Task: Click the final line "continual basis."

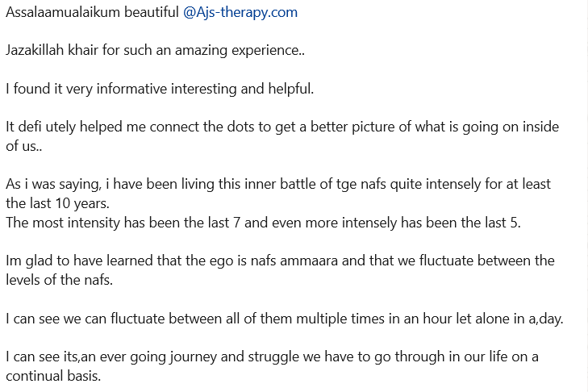Action: tap(53, 376)
